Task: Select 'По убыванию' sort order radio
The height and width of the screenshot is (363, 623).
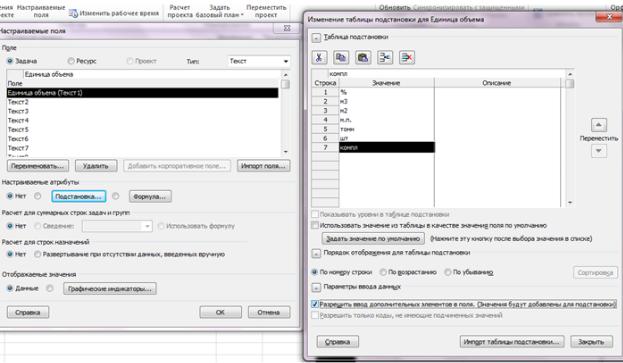Action: tap(448, 272)
